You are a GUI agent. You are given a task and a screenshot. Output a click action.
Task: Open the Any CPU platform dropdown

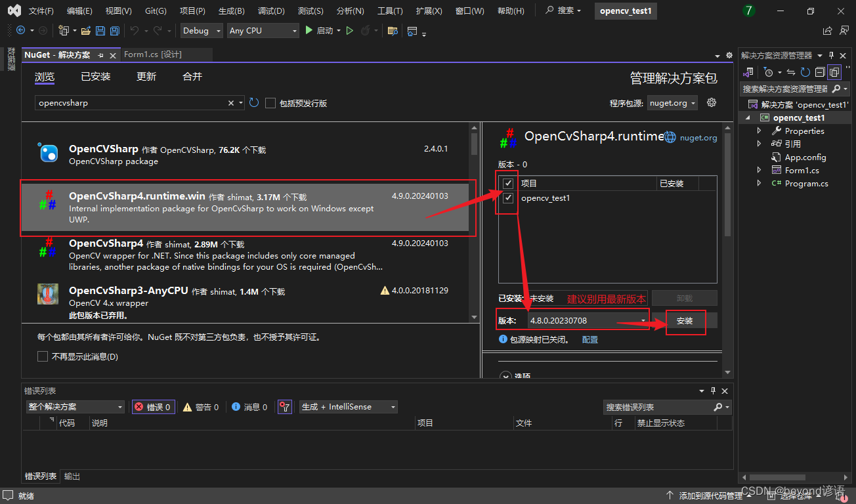click(x=263, y=30)
